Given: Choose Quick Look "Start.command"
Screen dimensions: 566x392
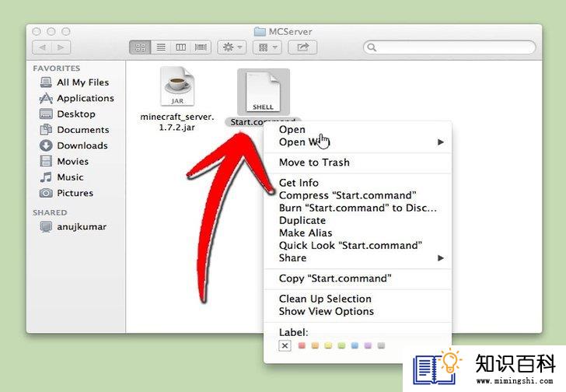Looking at the screenshot, I should click(x=350, y=246).
